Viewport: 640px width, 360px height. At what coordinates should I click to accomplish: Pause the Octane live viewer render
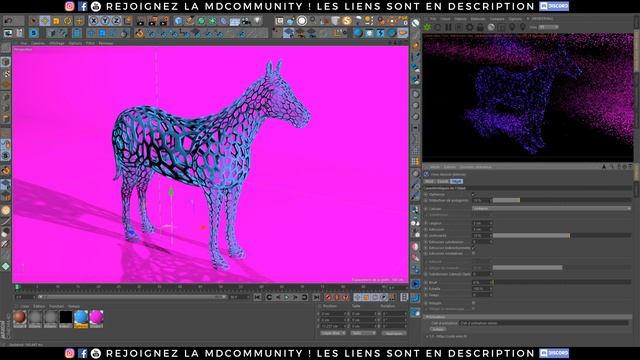click(x=449, y=27)
